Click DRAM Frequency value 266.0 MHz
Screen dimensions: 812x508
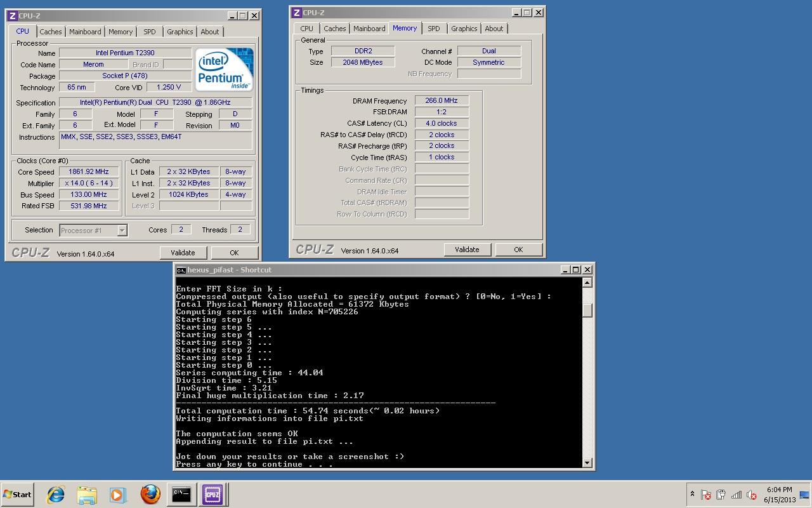(x=442, y=100)
